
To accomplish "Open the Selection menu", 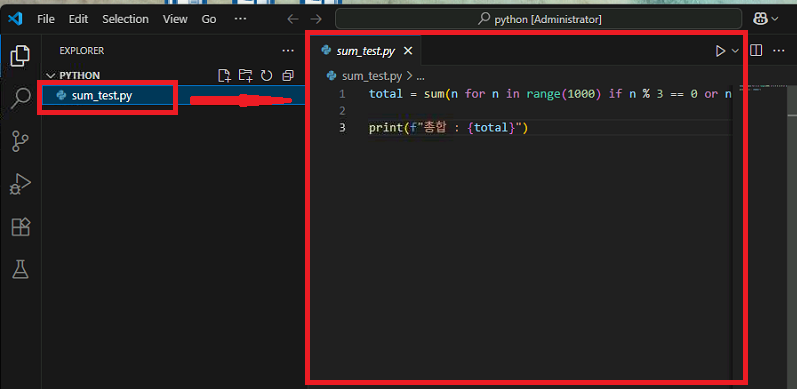I will point(126,19).
